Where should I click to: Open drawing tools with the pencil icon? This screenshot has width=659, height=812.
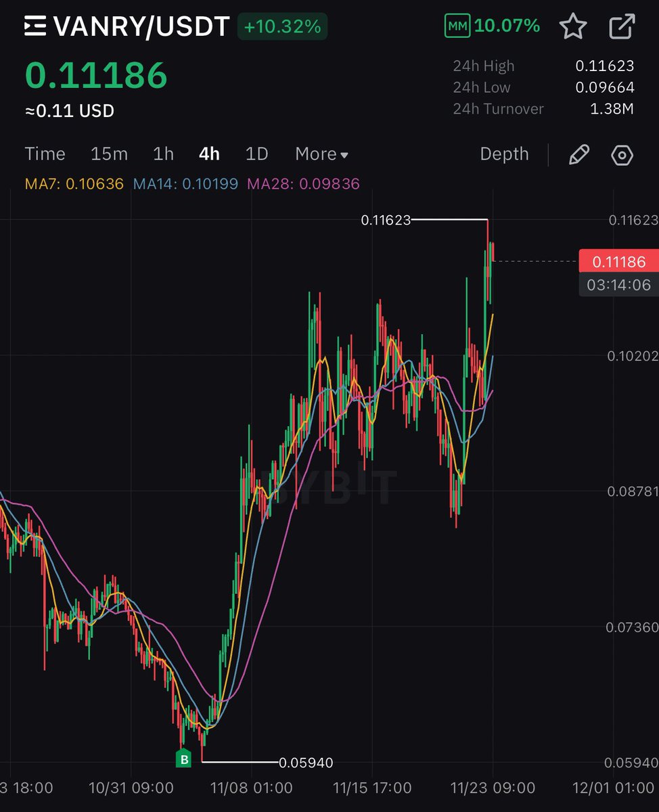click(x=579, y=154)
